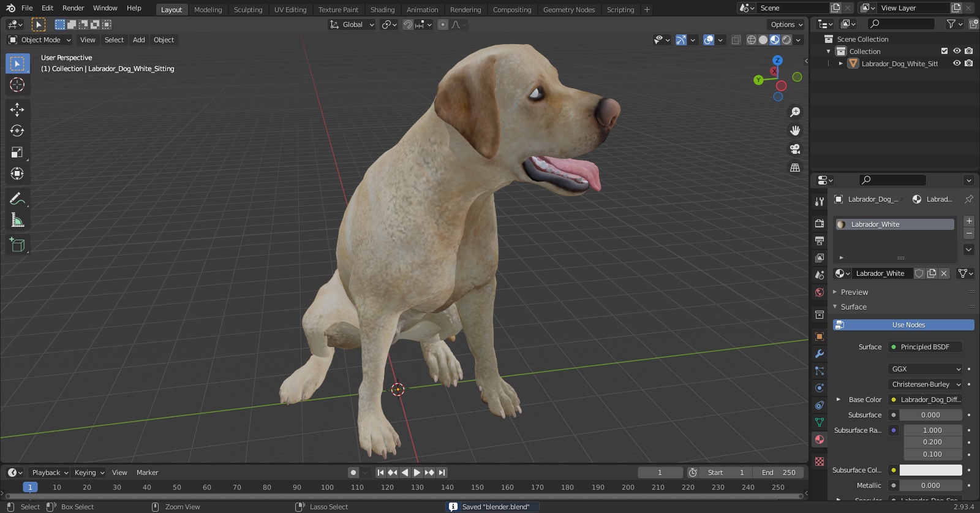Open the Scene properties tab

(820, 275)
